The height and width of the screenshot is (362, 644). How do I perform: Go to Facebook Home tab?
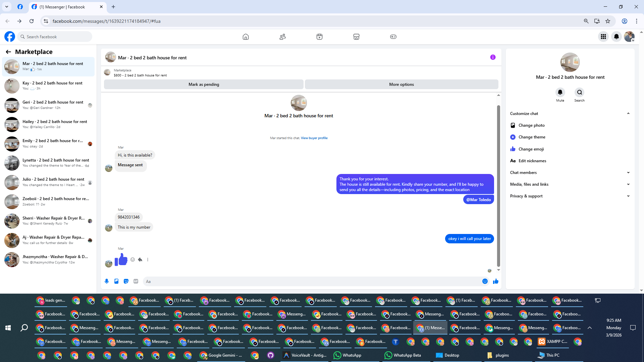(246, 37)
